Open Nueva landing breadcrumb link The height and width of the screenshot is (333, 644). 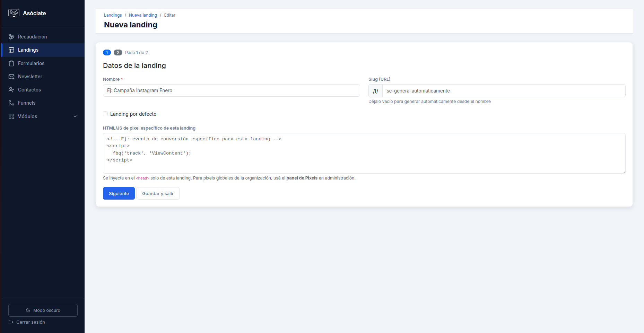point(143,15)
